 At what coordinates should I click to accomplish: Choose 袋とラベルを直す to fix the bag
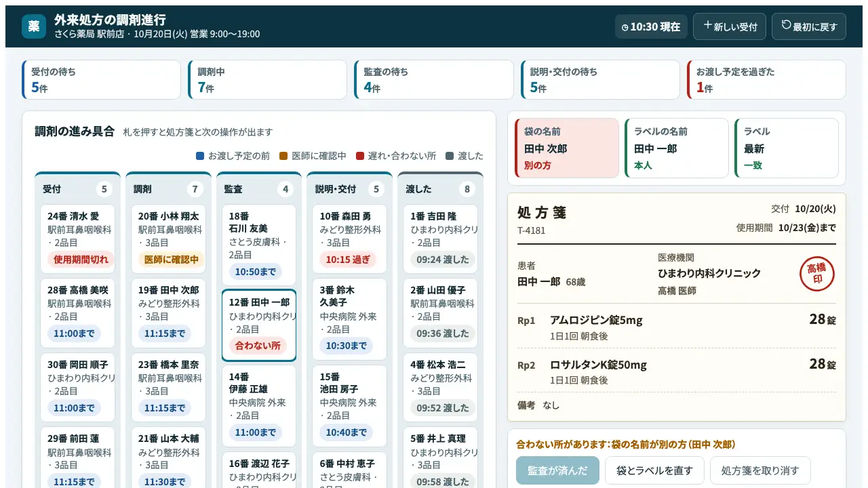(654, 470)
